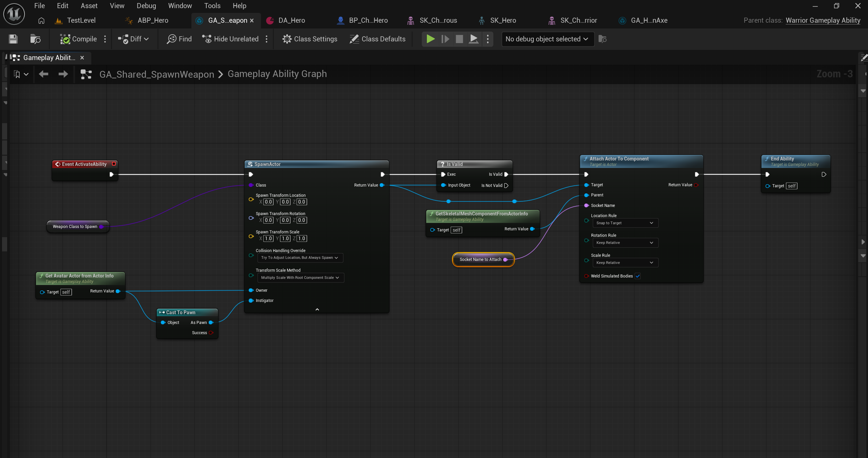Click the navigate back arrow icon
Image resolution: width=868 pixels, height=458 pixels.
pos(43,74)
